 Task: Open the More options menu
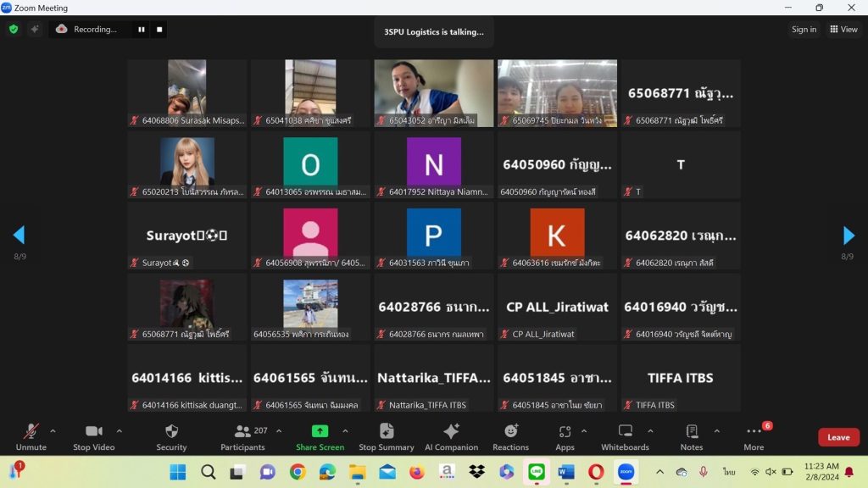coord(754,436)
